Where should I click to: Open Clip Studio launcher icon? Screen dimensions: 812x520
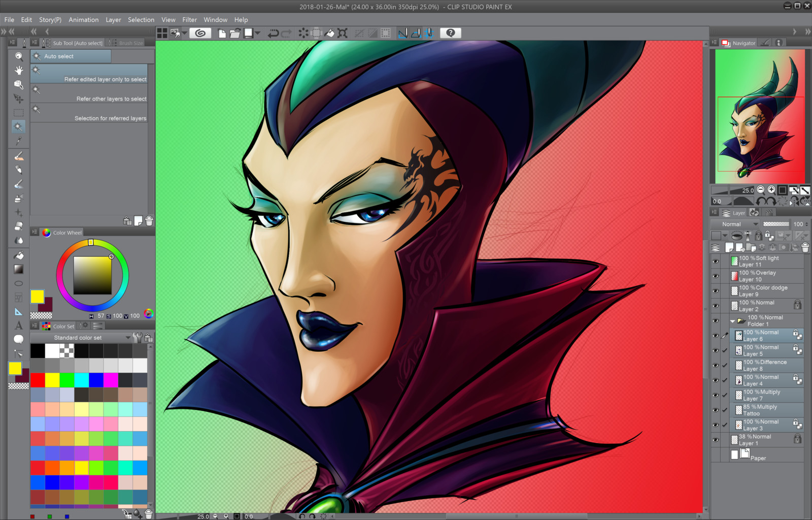click(200, 33)
